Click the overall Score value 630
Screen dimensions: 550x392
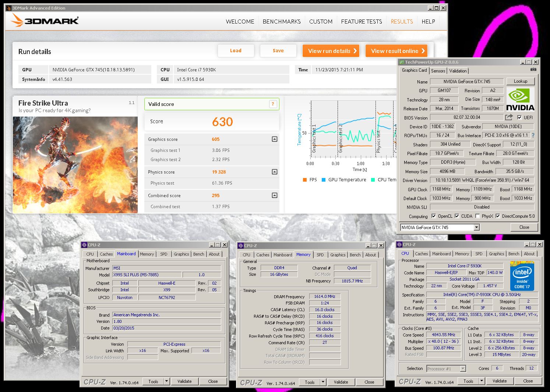[222, 122]
